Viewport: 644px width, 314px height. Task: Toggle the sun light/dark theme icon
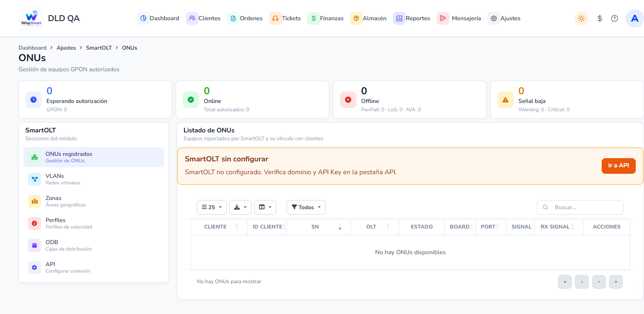point(581,18)
